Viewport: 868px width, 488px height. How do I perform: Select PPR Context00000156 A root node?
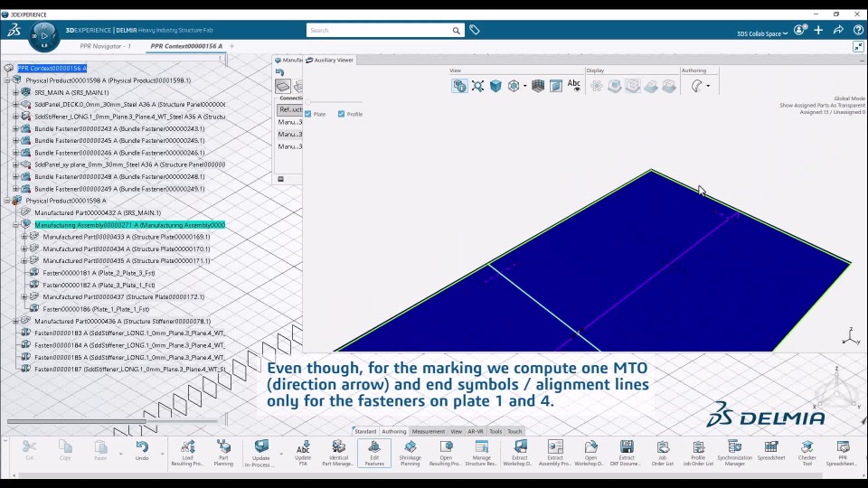(52, 68)
